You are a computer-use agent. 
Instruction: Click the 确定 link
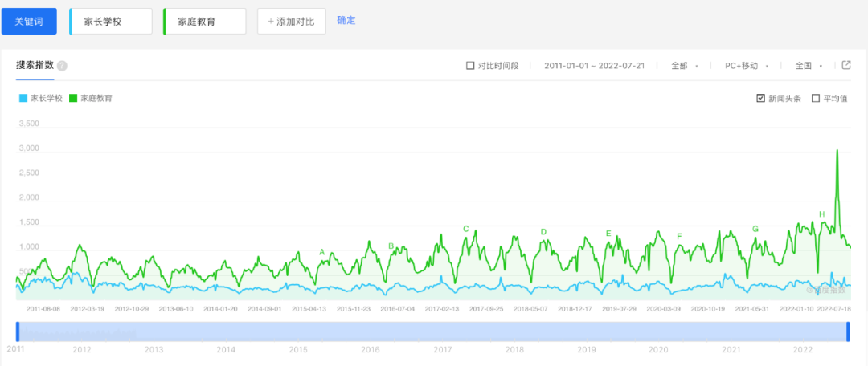click(346, 20)
